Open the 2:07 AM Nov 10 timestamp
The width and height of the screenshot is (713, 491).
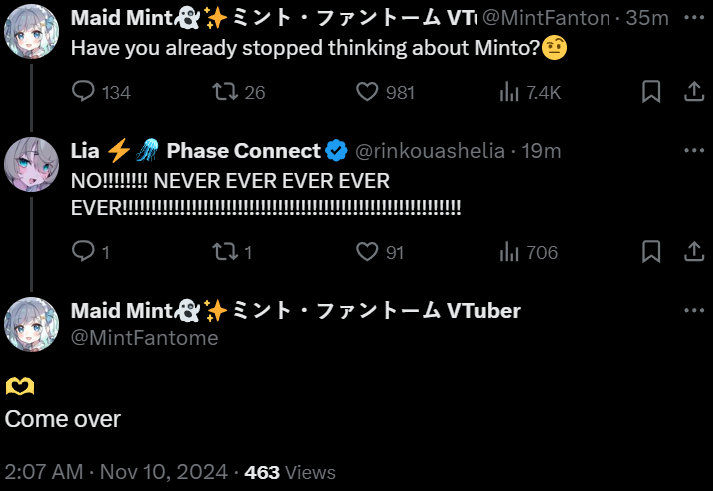tap(117, 472)
